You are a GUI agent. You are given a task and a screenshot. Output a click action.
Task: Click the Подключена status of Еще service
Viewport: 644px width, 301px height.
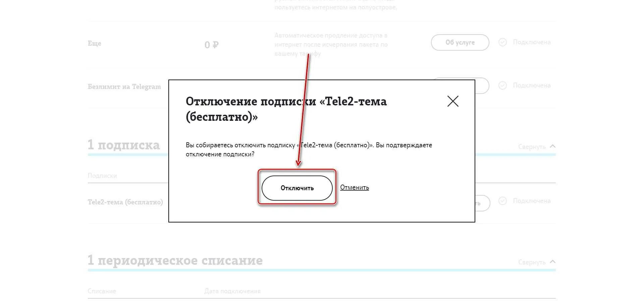pyautogui.click(x=532, y=42)
